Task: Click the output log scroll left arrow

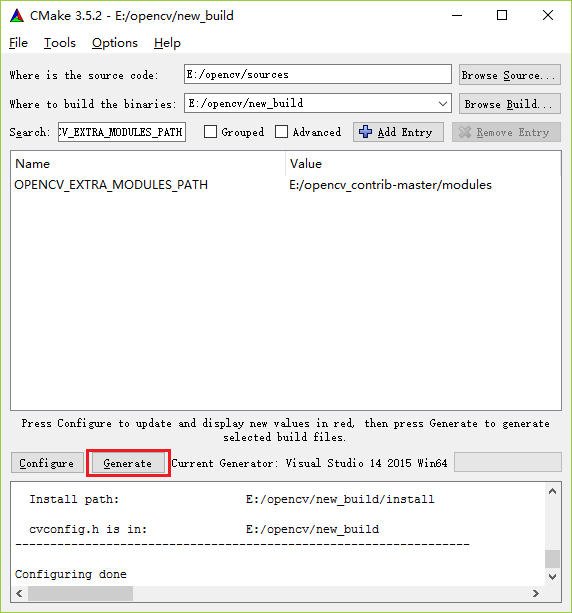Action: (x=19, y=593)
